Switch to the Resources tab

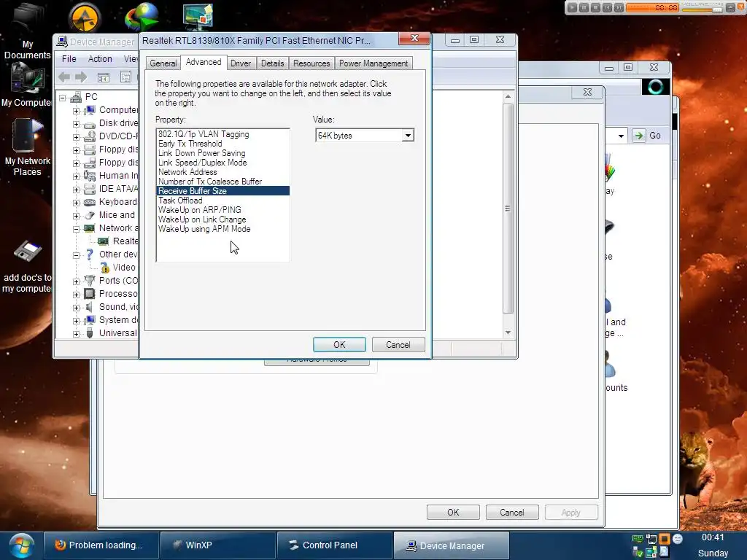tap(311, 63)
